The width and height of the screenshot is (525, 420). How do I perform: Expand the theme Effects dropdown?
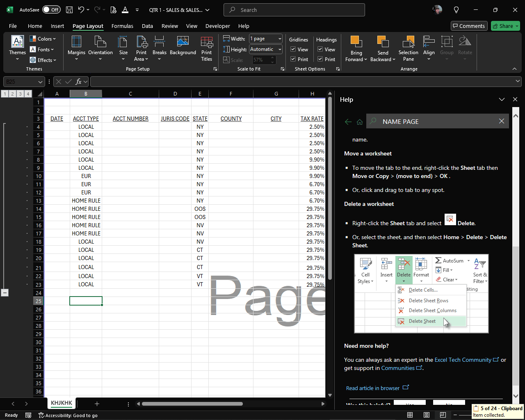43,60
